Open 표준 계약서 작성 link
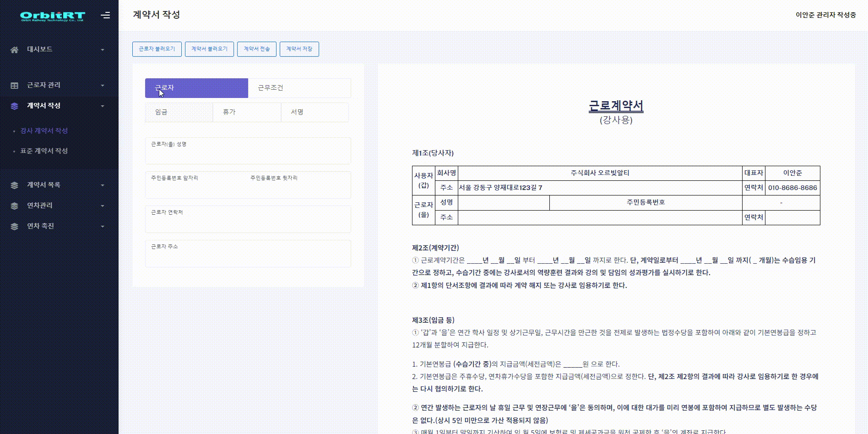The image size is (868, 434). point(44,151)
